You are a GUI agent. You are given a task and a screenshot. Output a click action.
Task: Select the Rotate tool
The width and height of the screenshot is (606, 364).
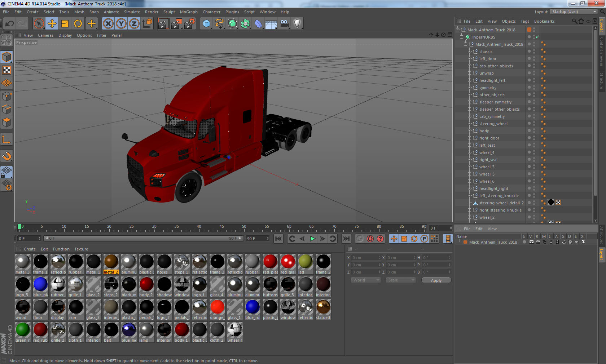tap(78, 24)
